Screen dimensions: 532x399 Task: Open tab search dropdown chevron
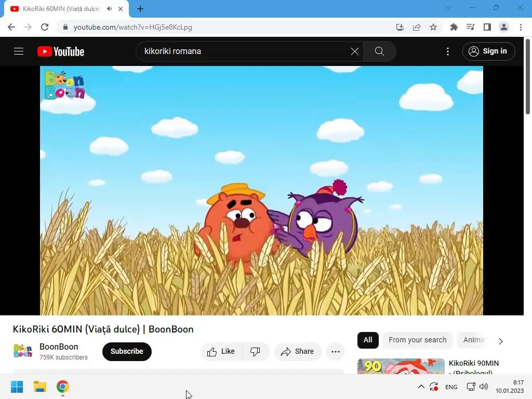coord(448,7)
